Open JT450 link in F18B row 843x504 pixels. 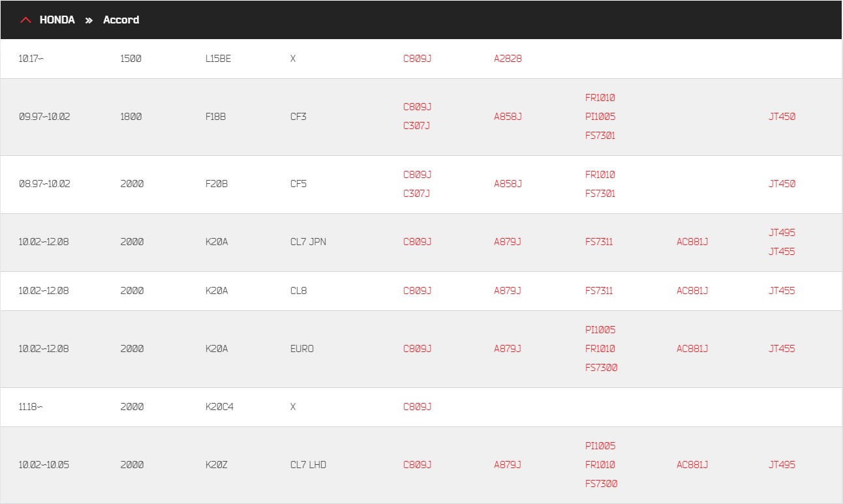(782, 117)
